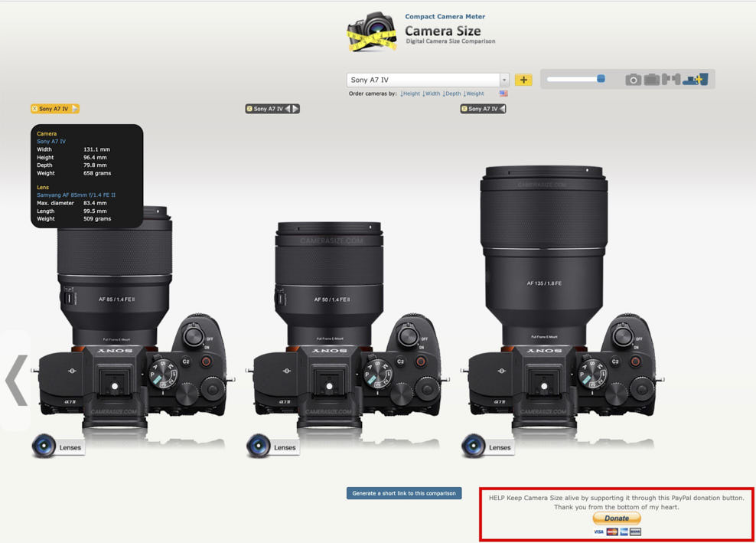Order cameras by Weight
Viewport: 756px width, 543px height.
coord(474,93)
